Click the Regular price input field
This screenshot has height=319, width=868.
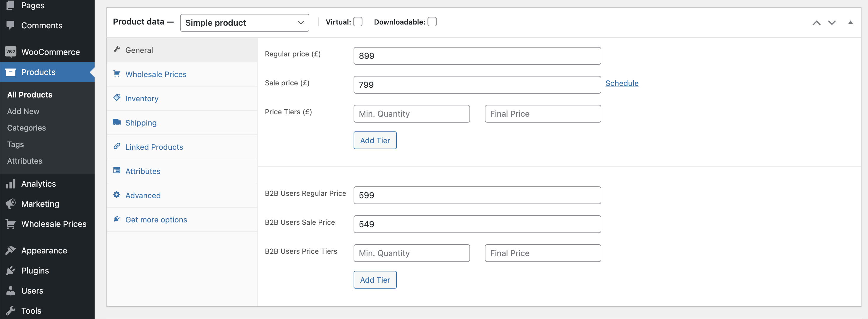pyautogui.click(x=477, y=56)
